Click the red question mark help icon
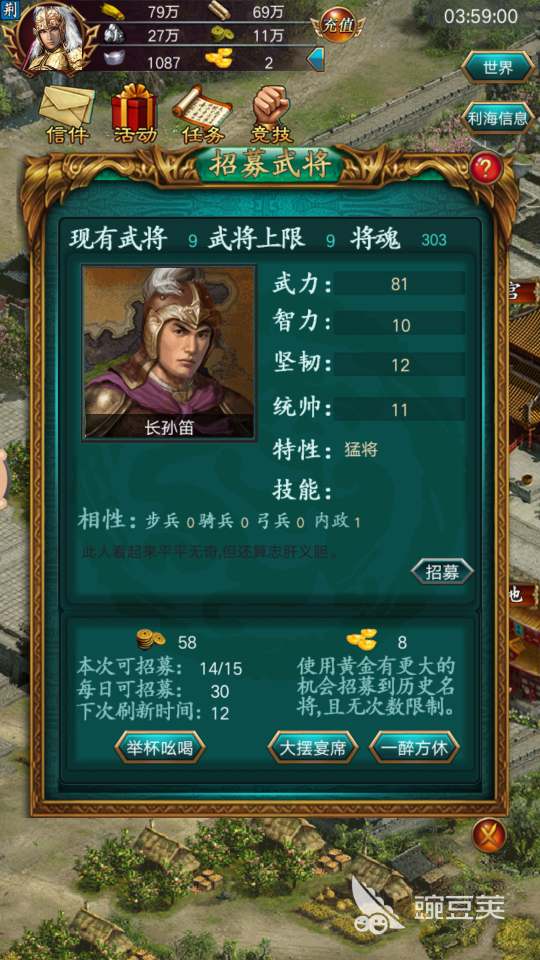Screen dimensions: 540x960 pyautogui.click(x=486, y=168)
